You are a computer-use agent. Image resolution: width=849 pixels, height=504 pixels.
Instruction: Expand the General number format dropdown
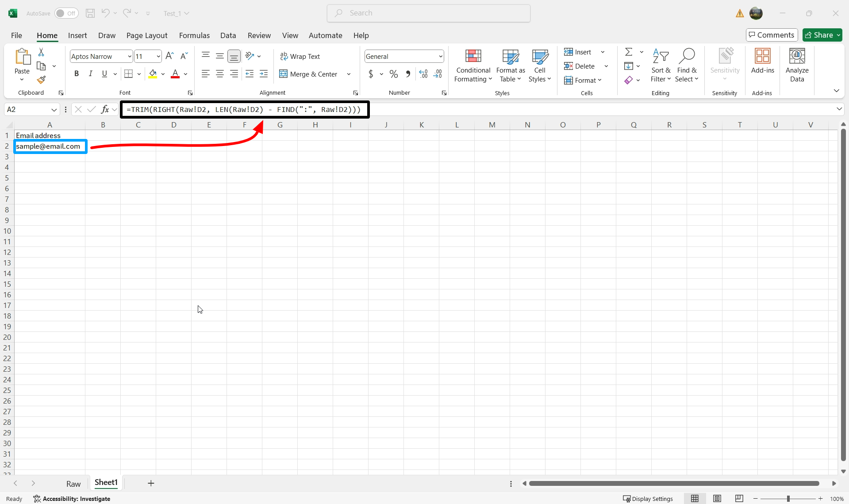pyautogui.click(x=441, y=56)
